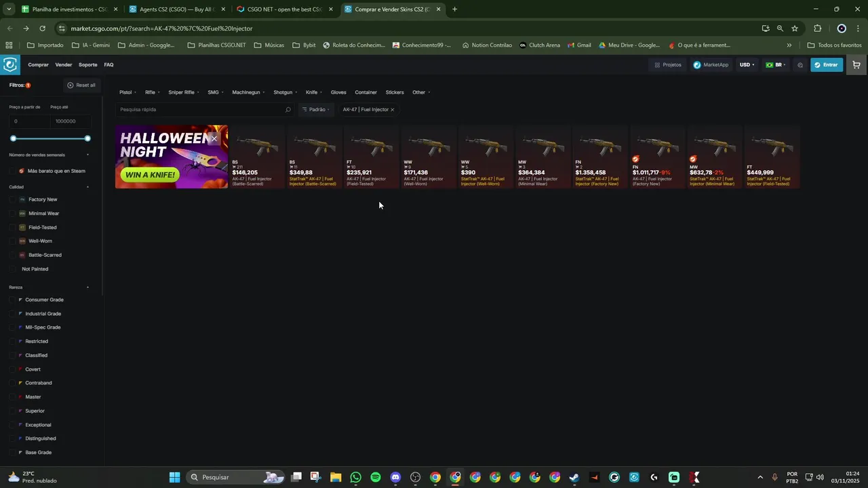Click the WIN A KNIFE! banner button
Image resolution: width=868 pixels, height=488 pixels.
[x=151, y=175]
